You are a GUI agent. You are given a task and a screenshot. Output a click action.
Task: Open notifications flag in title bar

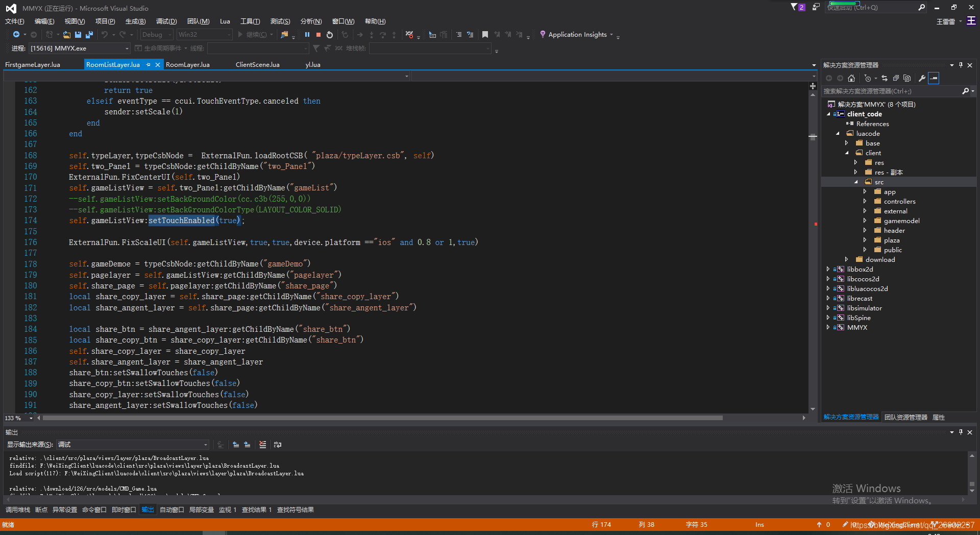[797, 7]
